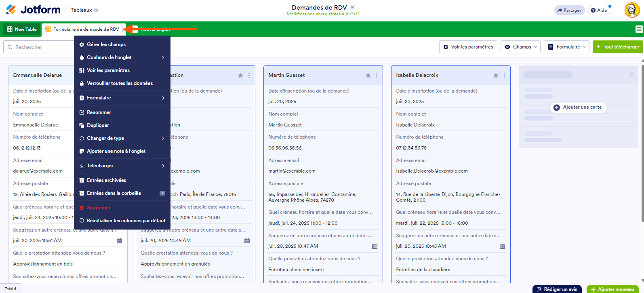644x293 pixels.
Task: Open calendar icon for 10:47 AM date
Action: (x=375, y=246)
